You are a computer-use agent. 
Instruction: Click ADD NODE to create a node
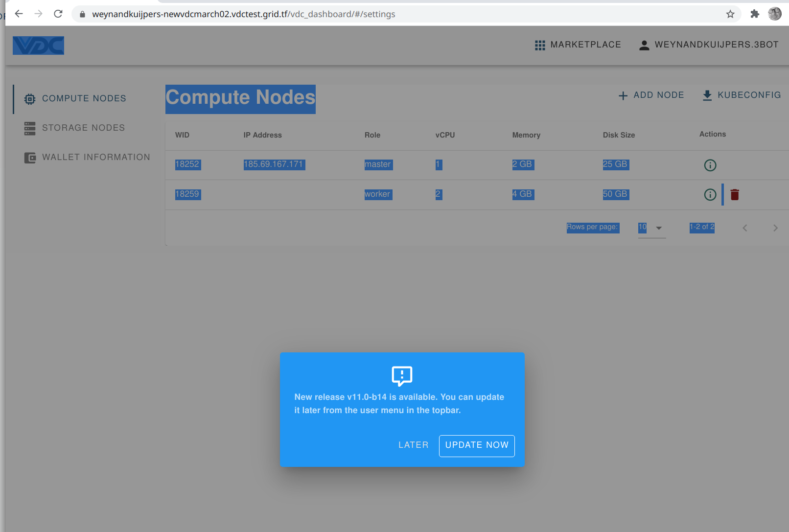(x=651, y=95)
